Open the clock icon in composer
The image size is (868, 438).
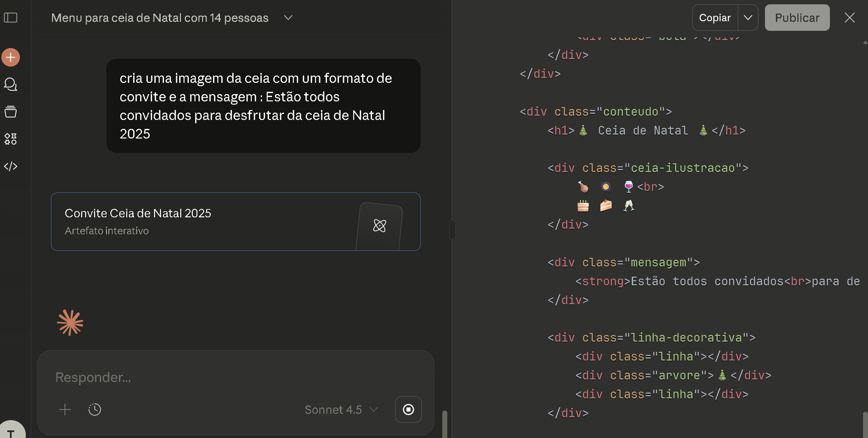[95, 410]
